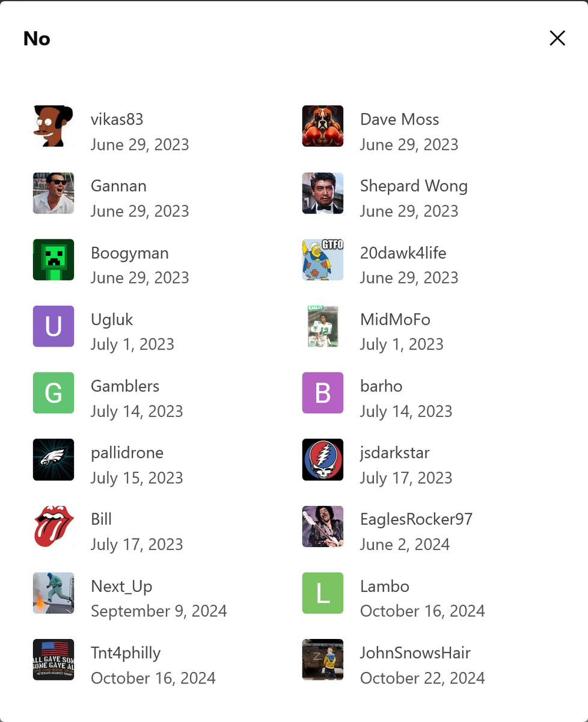Click barho's purple B avatar
Screen dimensions: 588x722
[323, 393]
